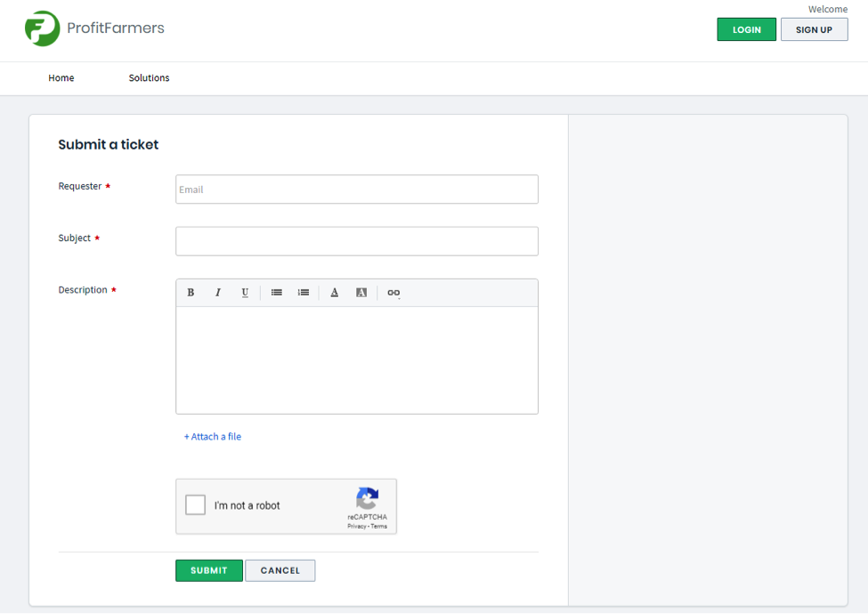
Task: Open the link icon's dropdown arrow
Action: 401,297
